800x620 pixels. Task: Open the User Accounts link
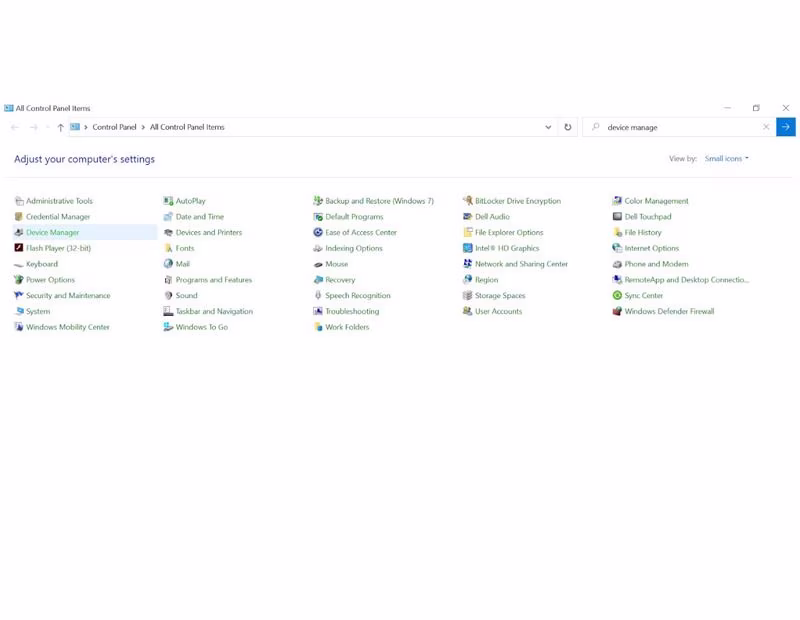pyautogui.click(x=498, y=311)
